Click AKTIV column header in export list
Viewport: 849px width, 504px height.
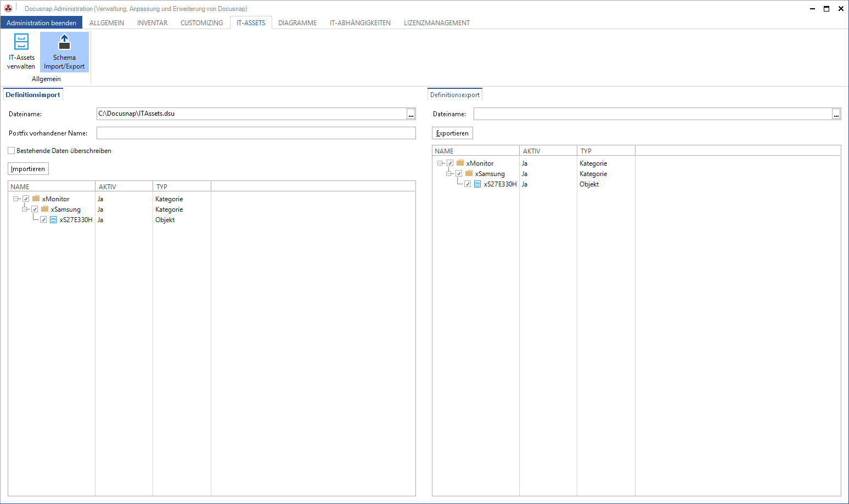coord(548,151)
